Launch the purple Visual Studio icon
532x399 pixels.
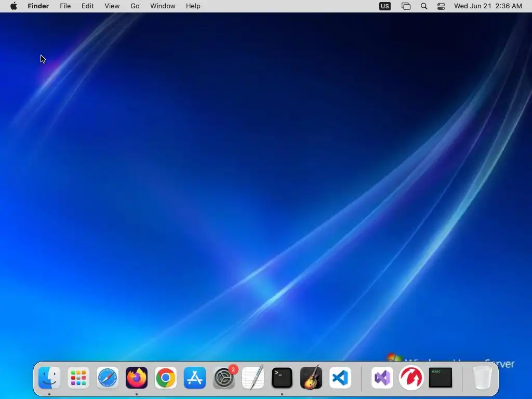(x=382, y=378)
